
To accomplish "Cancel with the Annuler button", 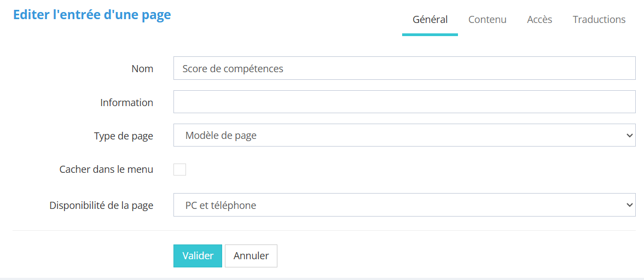I will pos(251,256).
